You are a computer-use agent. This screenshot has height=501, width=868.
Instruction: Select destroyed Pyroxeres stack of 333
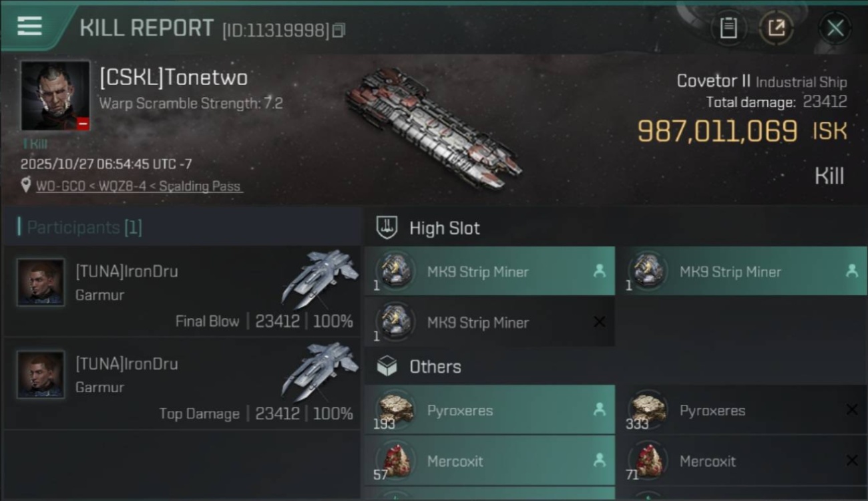click(742, 410)
